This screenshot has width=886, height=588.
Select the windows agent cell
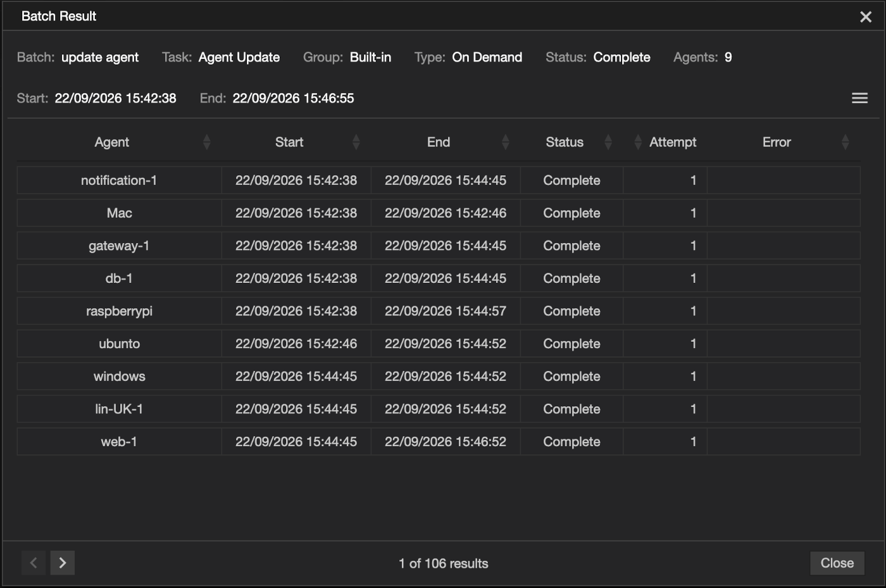click(x=119, y=377)
